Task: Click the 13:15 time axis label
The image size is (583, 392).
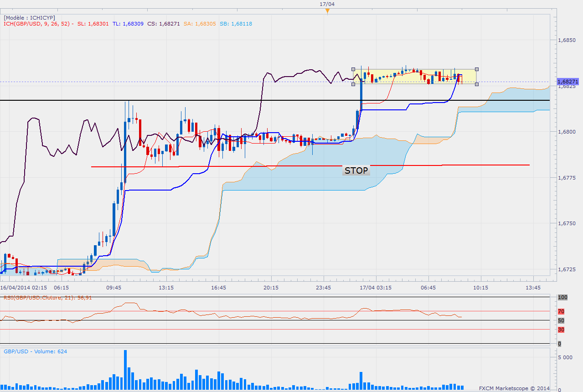Action: click(166, 288)
